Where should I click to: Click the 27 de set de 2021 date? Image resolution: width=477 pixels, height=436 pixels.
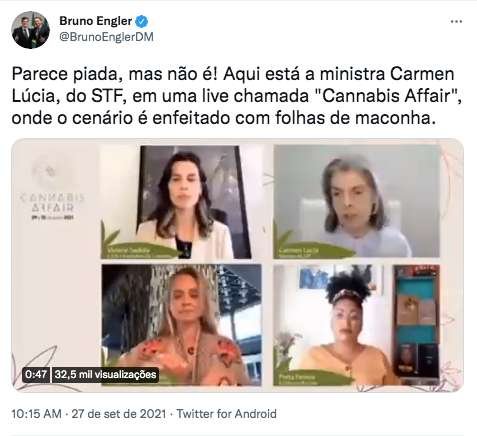119,414
